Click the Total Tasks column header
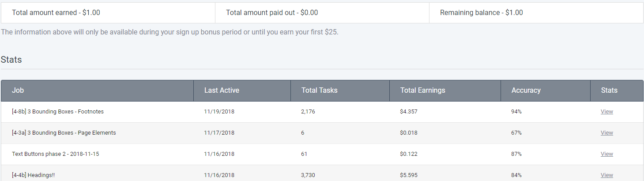The height and width of the screenshot is (181, 644). point(319,90)
